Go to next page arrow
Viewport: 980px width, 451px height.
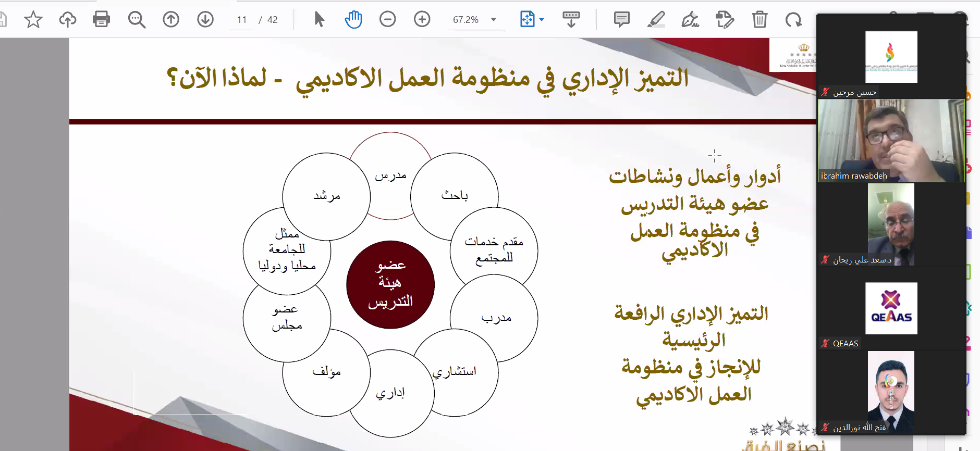tap(205, 20)
